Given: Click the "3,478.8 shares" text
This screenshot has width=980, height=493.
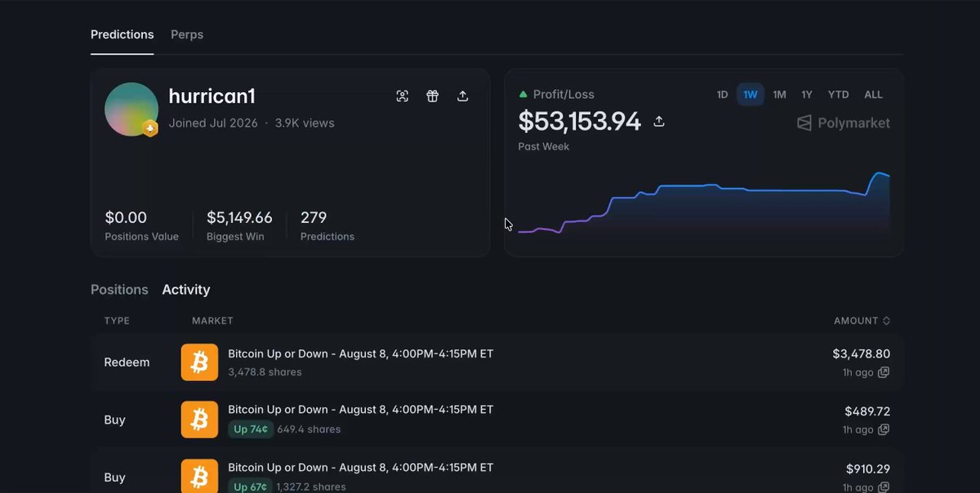Looking at the screenshot, I should pos(265,372).
